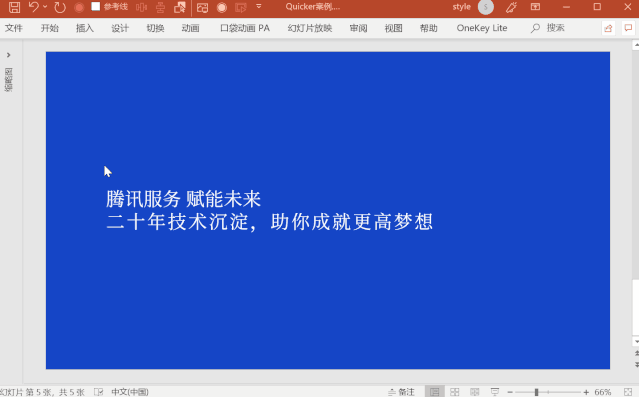Click the slide text 腾讯服务 赋能未来
The height and width of the screenshot is (397, 639).
coord(183,199)
